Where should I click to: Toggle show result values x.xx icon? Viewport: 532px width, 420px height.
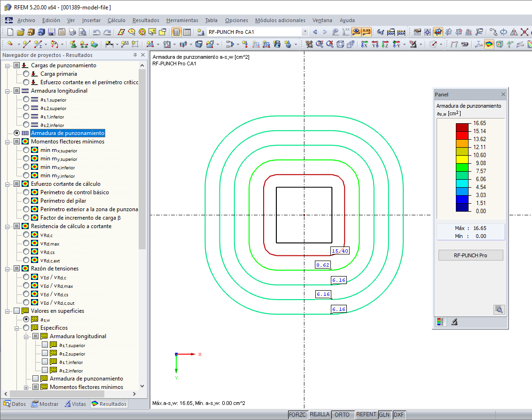coord(367,32)
